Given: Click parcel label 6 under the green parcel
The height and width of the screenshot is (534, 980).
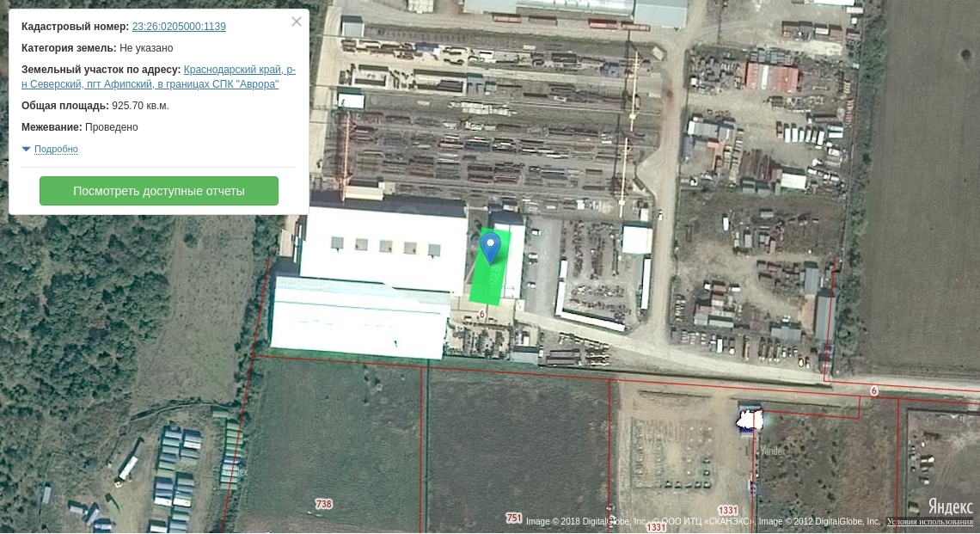Looking at the screenshot, I should tap(482, 314).
